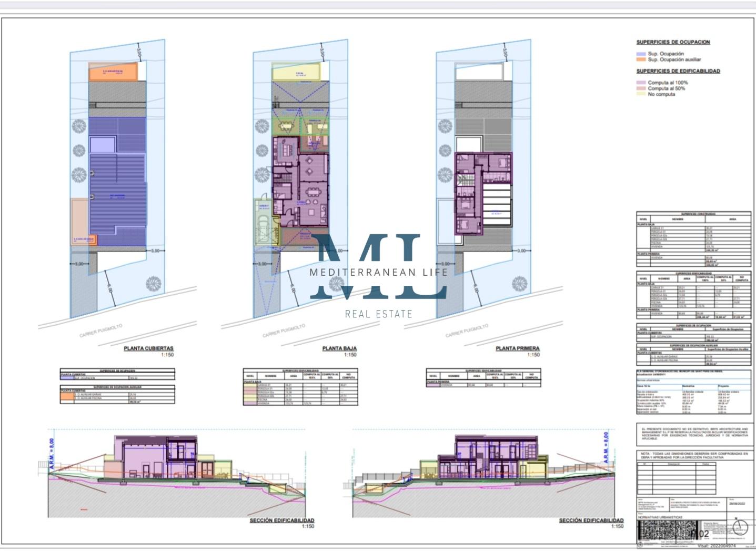Click the tree symbol near street in Planta Cubiertas
Viewport: 756px width, 551px height.
[x=153, y=284]
